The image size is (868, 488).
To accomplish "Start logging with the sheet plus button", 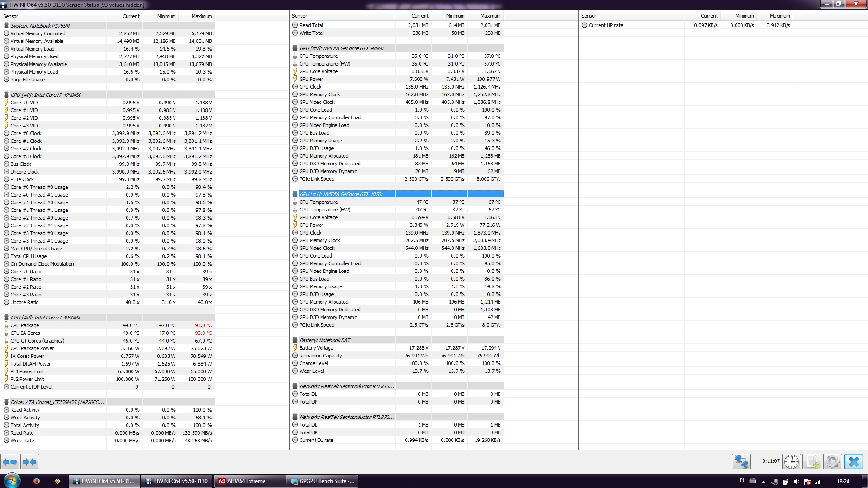I will pos(812,462).
